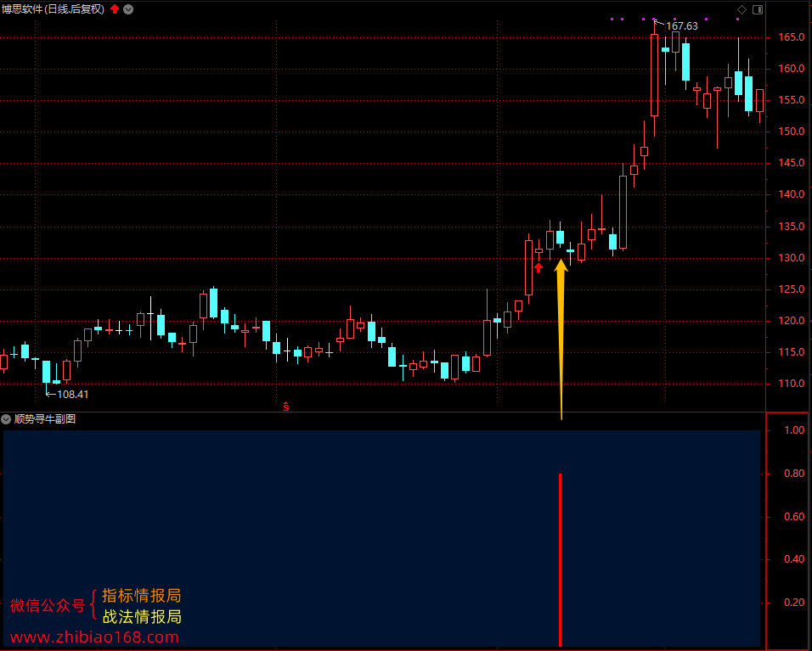Screen dimensions: 812x651
Task: Click the diamond icon at top right
Action: [742, 9]
